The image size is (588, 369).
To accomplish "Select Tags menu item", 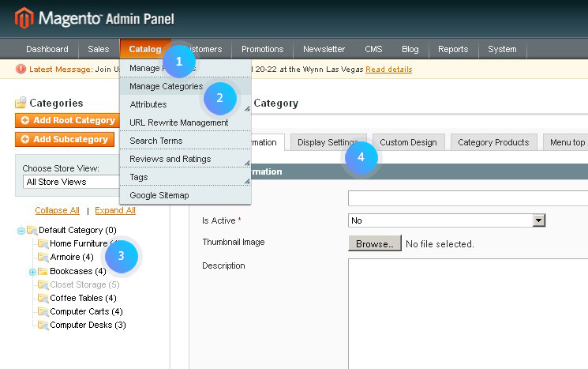I will point(185,177).
